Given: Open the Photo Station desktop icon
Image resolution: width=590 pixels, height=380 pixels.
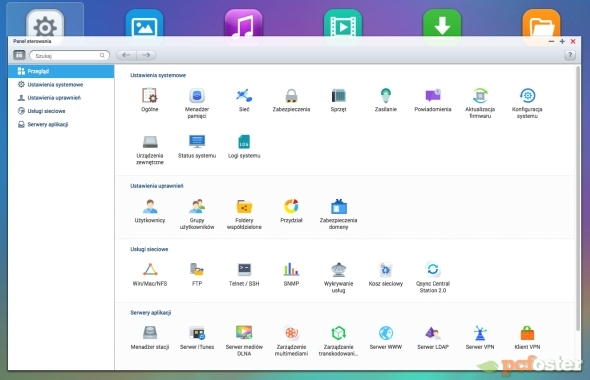Looking at the screenshot, I should click(144, 26).
